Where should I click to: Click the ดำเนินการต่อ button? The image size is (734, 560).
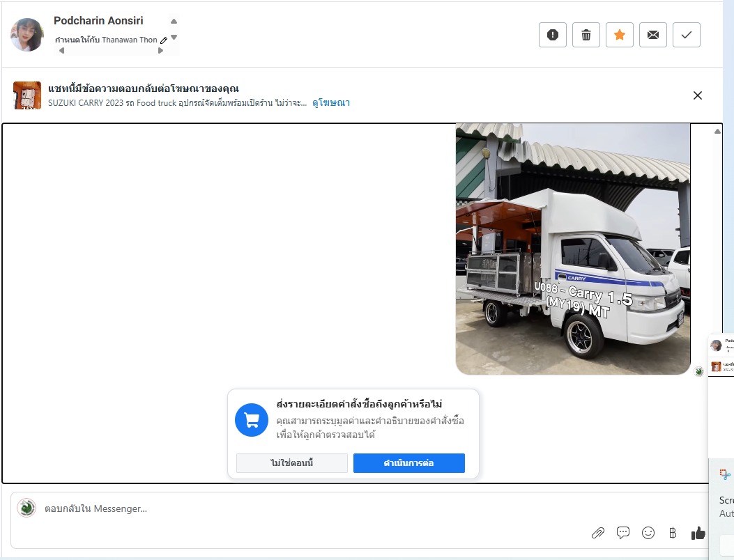coord(408,463)
